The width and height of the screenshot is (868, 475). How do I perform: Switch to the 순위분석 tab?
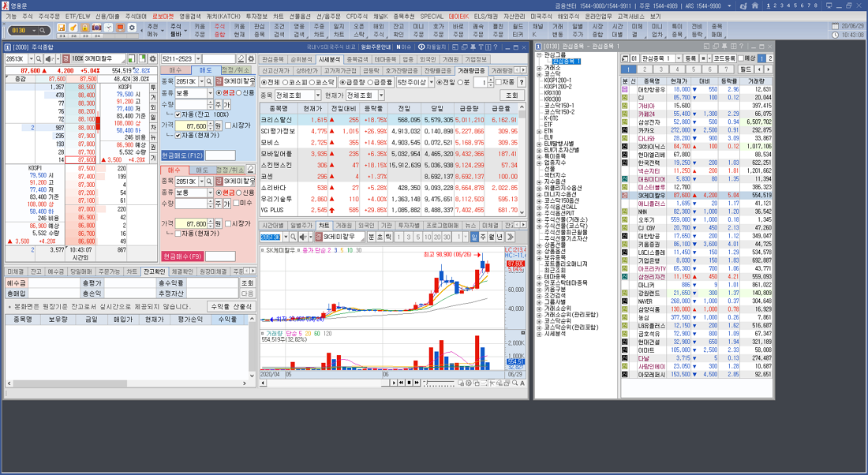click(301, 59)
